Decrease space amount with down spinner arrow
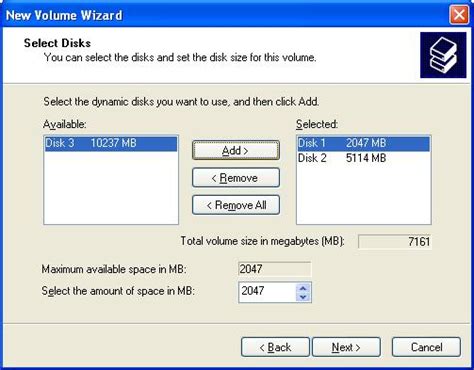 click(x=303, y=297)
